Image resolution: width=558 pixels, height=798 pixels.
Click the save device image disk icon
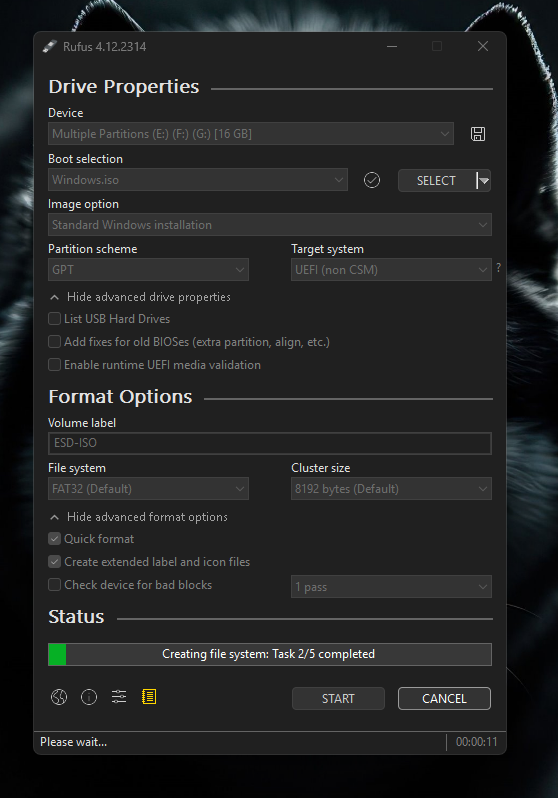click(478, 134)
